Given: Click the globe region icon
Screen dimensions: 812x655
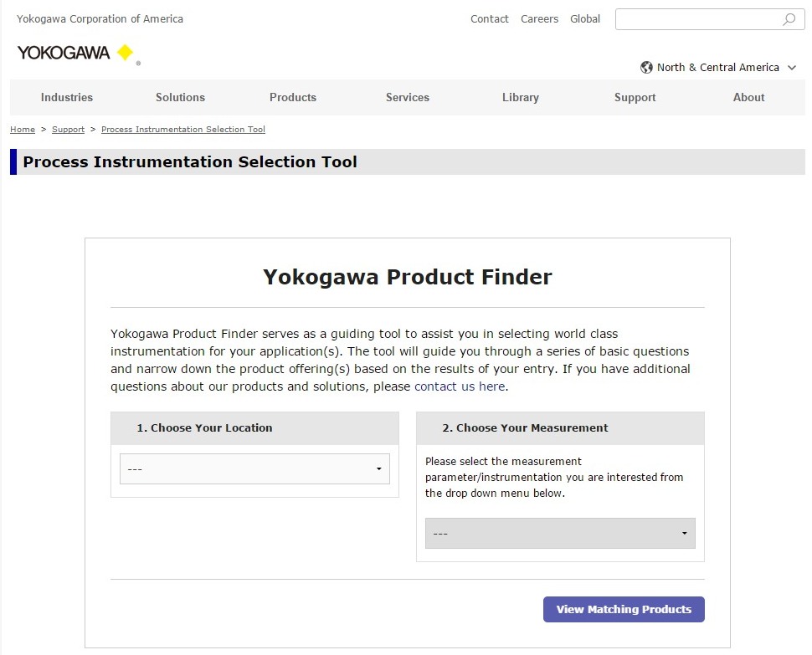Looking at the screenshot, I should 646,68.
